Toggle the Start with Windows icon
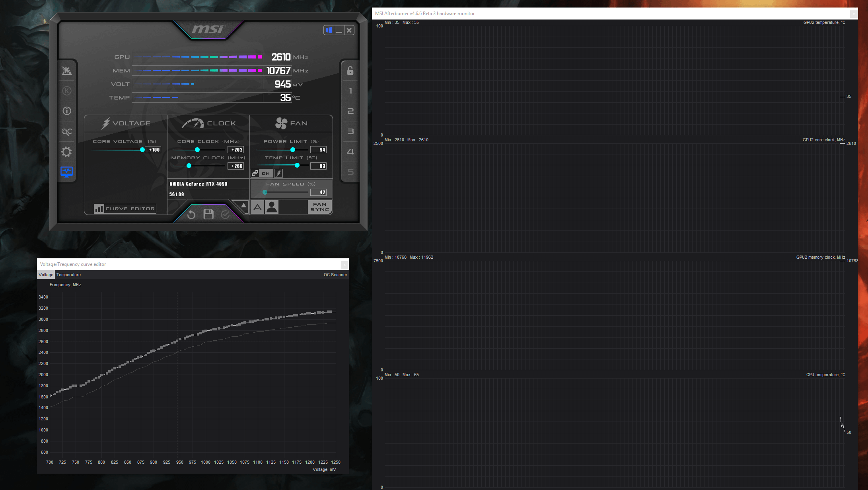Image resolution: width=868 pixels, height=490 pixels. pos(329,30)
